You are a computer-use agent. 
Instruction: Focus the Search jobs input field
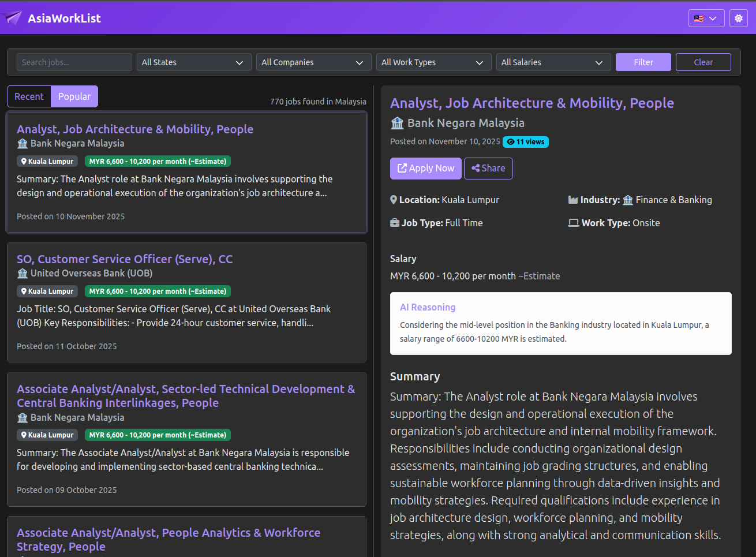click(74, 62)
